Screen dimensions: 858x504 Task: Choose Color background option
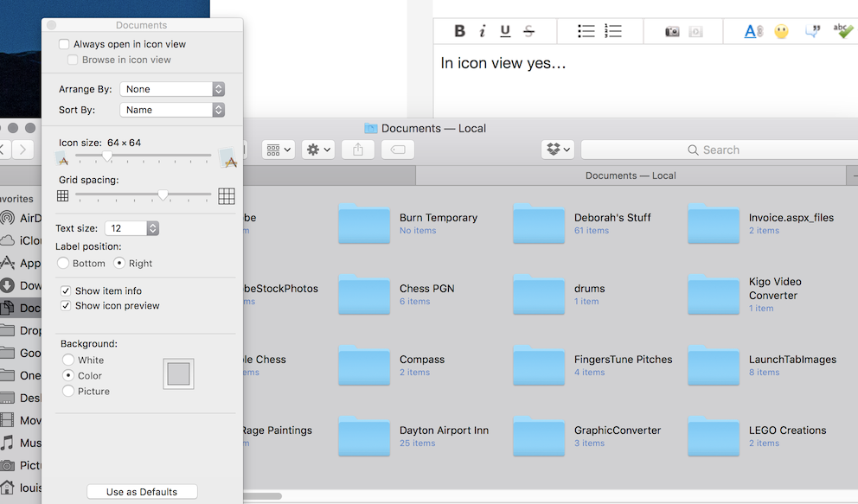(x=67, y=375)
